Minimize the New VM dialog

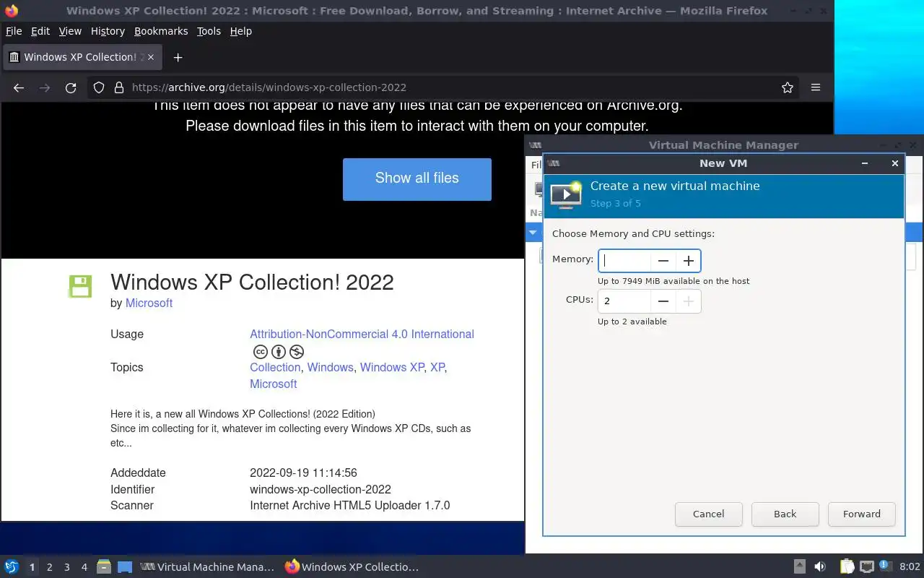[865, 163]
